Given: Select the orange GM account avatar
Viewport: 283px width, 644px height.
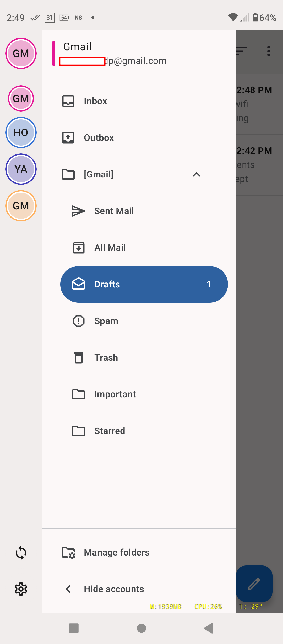Looking at the screenshot, I should 21,206.
